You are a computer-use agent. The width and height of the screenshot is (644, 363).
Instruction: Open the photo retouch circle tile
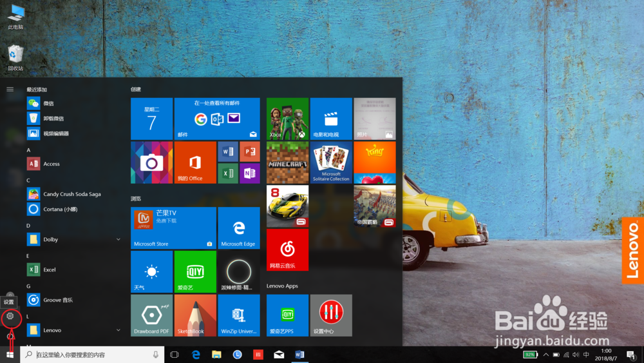coord(239,271)
